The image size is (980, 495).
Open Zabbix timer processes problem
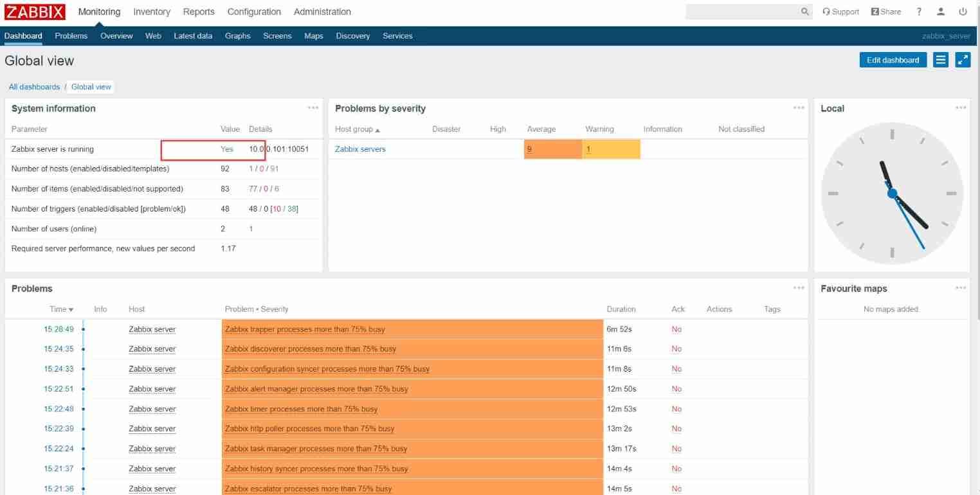click(x=302, y=409)
